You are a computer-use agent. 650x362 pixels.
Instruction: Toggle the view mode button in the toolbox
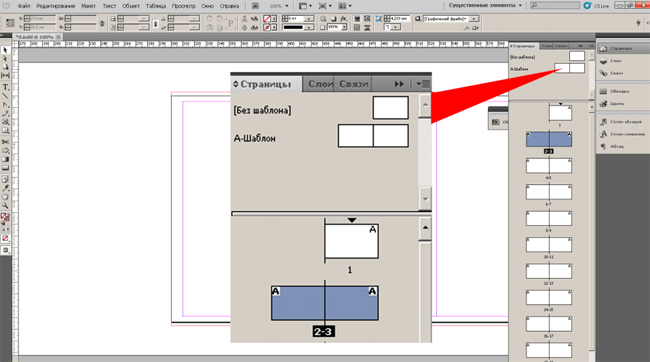point(5,250)
